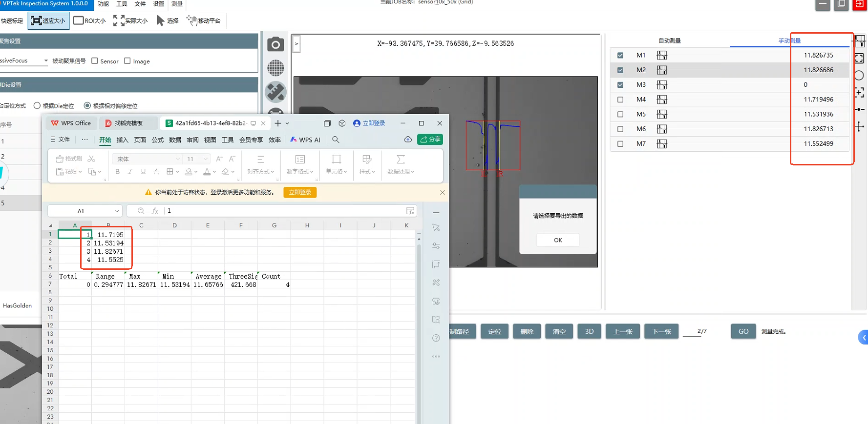Click the grid pattern icon below camera
The width and height of the screenshot is (868, 424).
275,68
